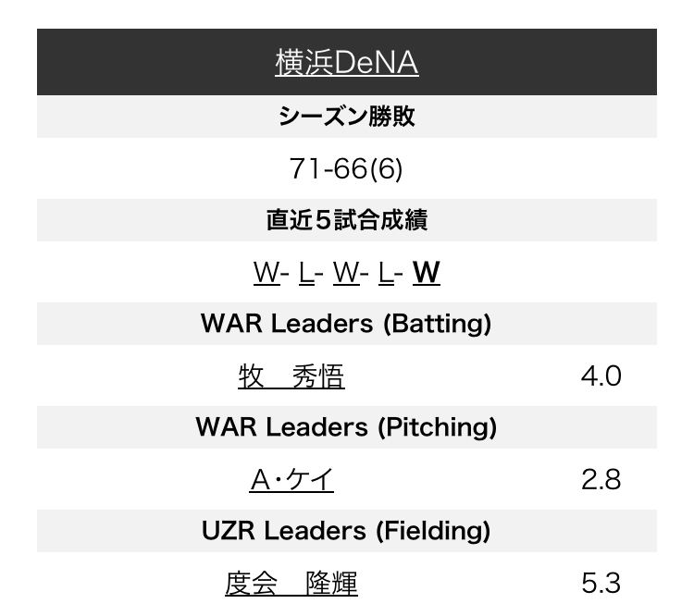Open first W game result link
Image resolution: width=694 pixels, height=616 pixels.
coord(266,272)
